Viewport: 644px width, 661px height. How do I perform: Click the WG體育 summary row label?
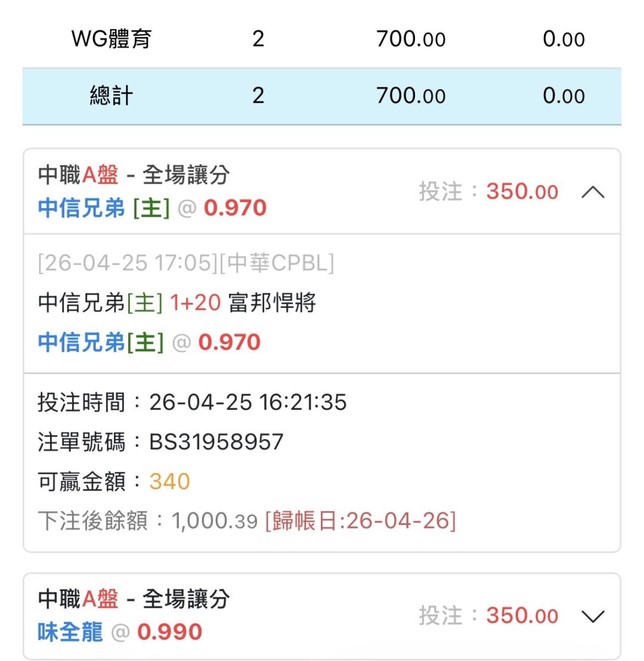point(112,39)
